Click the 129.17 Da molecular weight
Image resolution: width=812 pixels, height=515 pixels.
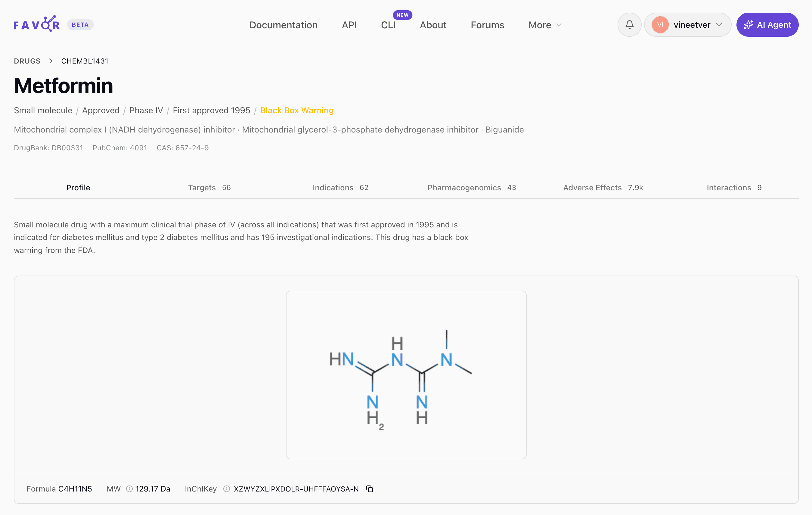(x=153, y=489)
